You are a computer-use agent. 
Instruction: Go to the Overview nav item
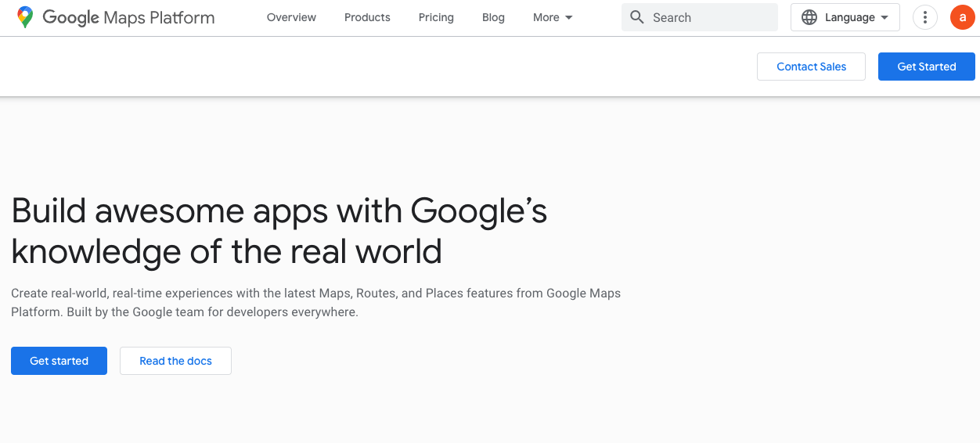[291, 17]
